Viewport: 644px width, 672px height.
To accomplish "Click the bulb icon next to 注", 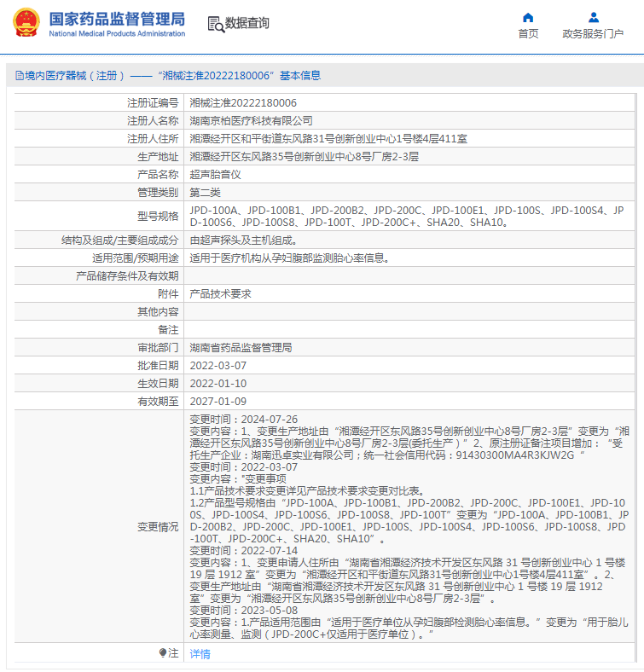I will (x=163, y=652).
